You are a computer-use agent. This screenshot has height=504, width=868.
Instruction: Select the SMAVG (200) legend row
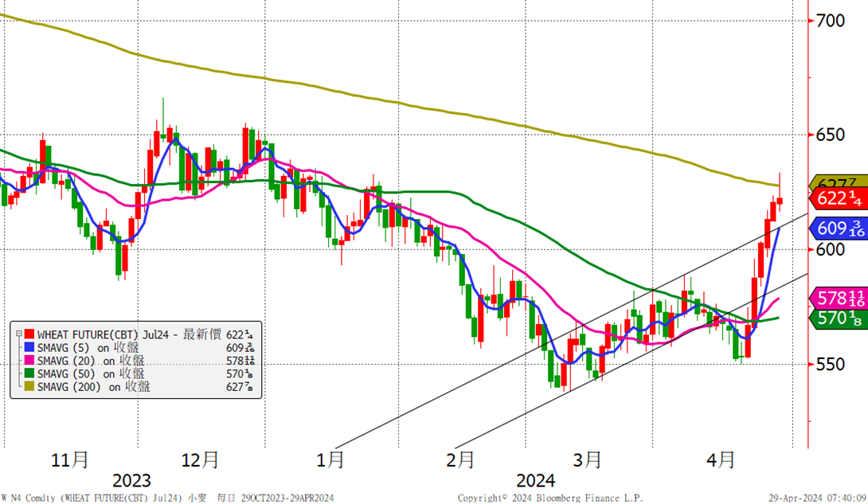[x=139, y=387]
